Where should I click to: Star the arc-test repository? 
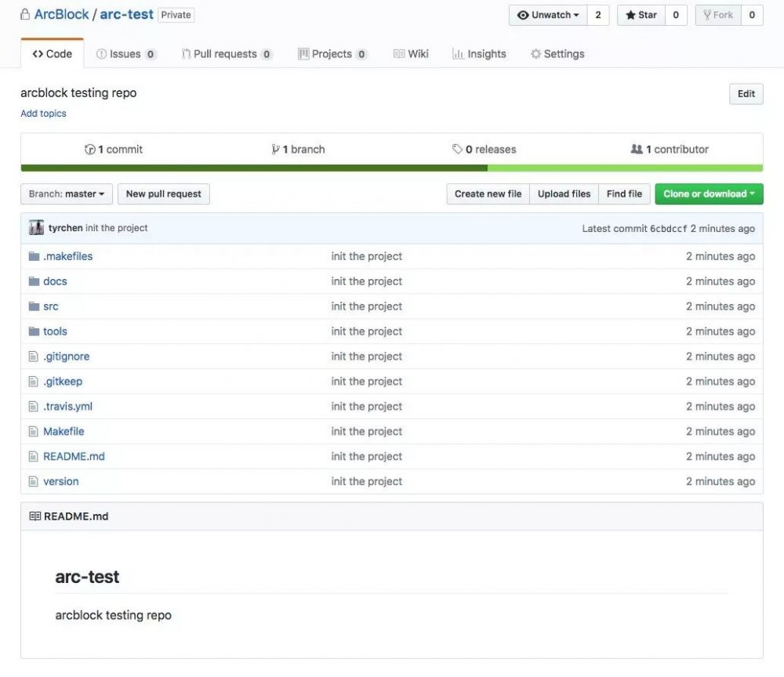pos(641,15)
